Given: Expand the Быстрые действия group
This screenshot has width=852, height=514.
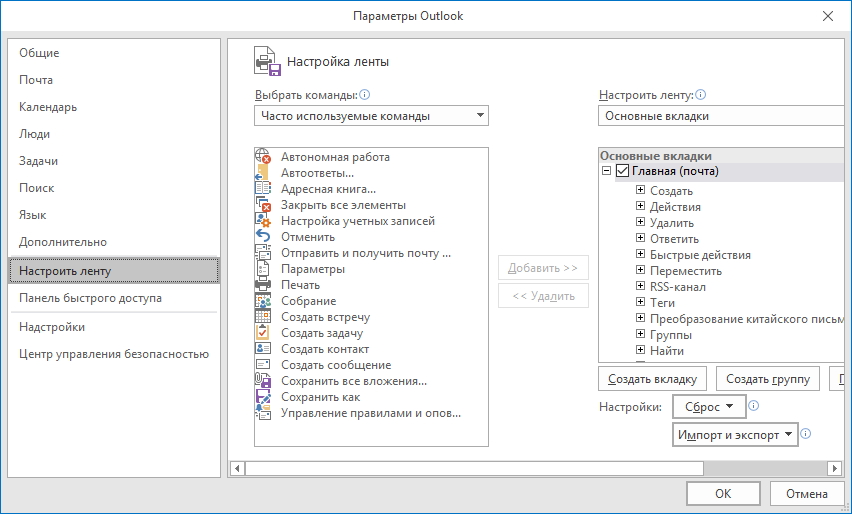Looking at the screenshot, I should [x=641, y=254].
